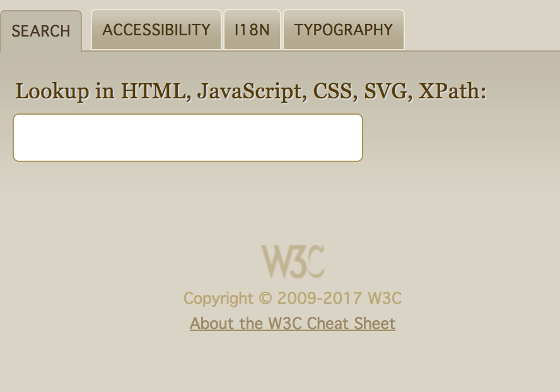Click inside the lookup text box
The image size is (560, 392).
click(x=187, y=137)
